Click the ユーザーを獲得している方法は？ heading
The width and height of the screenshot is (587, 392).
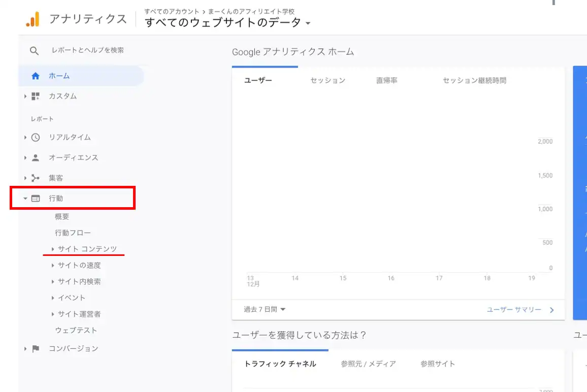coord(299,335)
